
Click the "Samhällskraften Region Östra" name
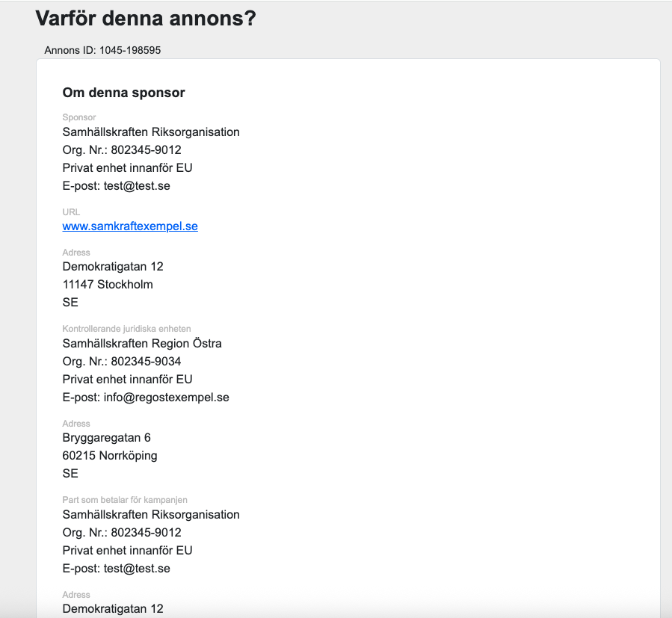(x=142, y=344)
